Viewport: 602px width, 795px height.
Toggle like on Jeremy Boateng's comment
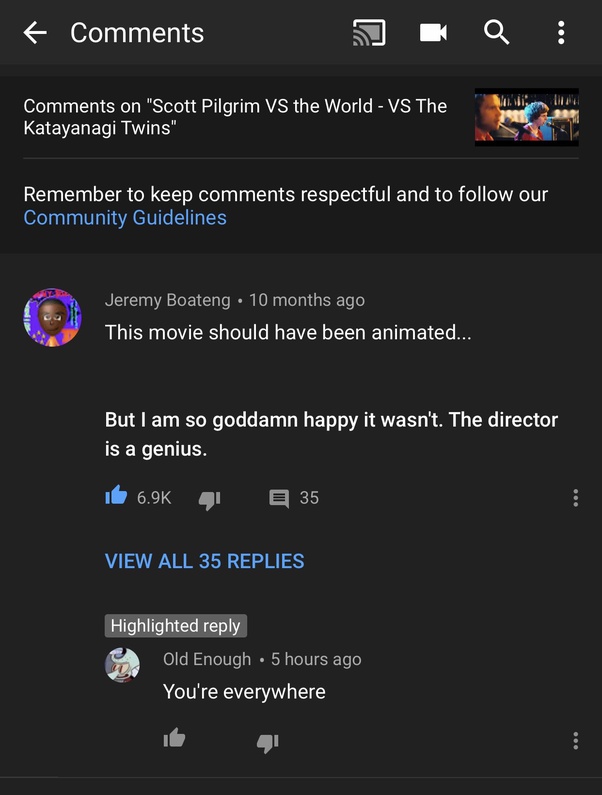(116, 495)
